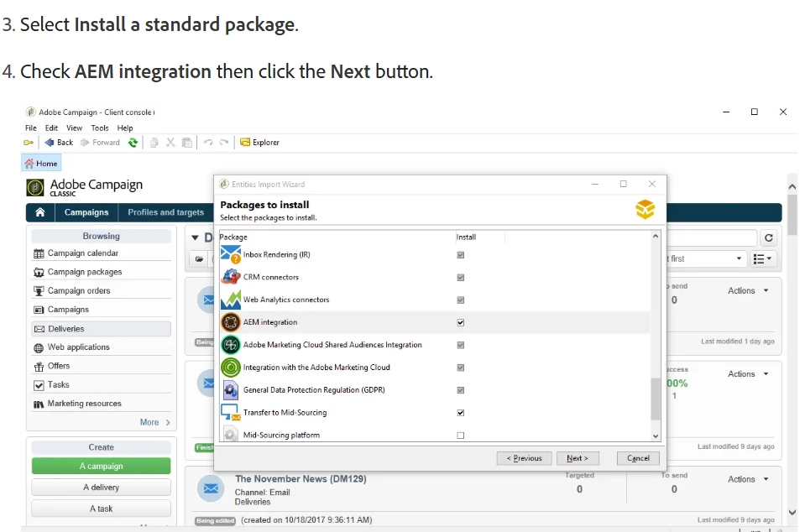The height and width of the screenshot is (532, 805).
Task: Switch to Profiles and targets tab
Action: pos(166,212)
